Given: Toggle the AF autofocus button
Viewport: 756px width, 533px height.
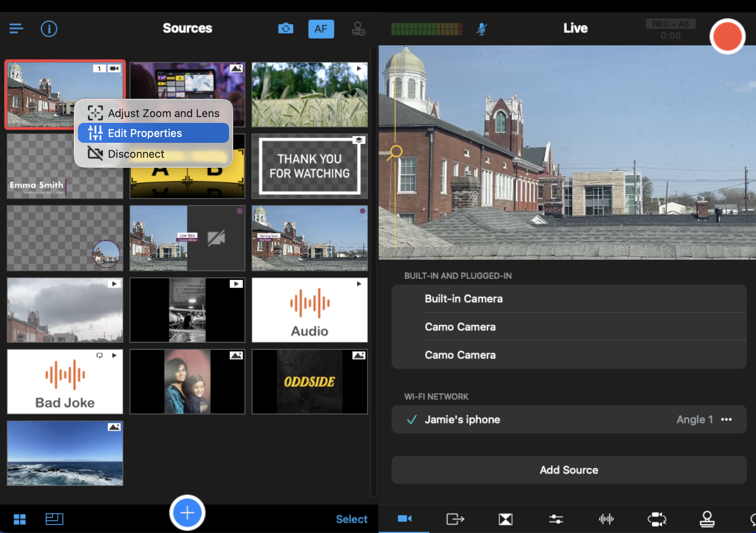Looking at the screenshot, I should click(321, 29).
